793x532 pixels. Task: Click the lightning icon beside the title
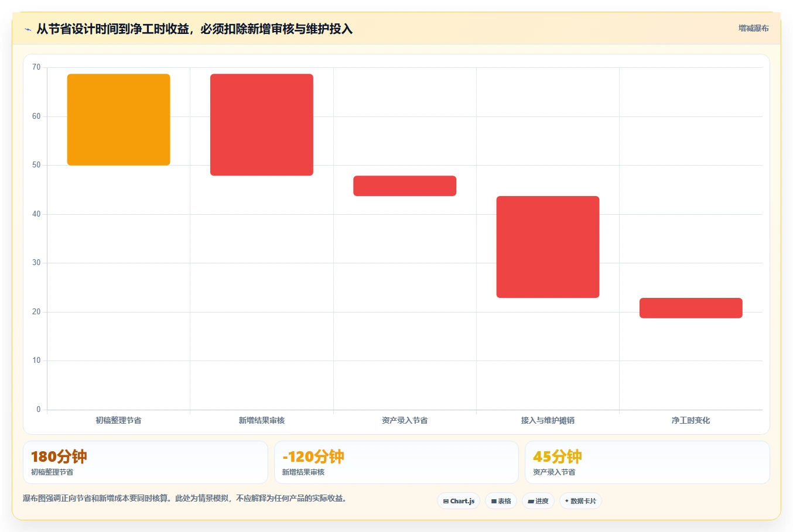pos(28,29)
